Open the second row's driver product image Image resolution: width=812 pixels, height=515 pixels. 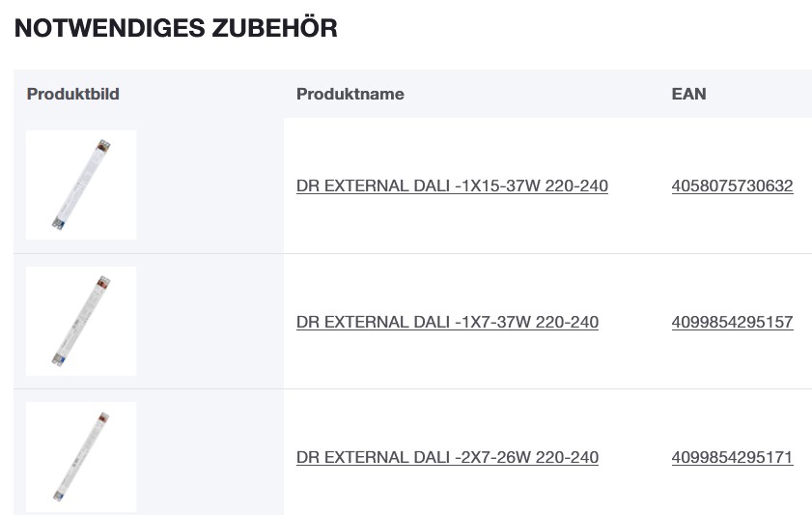[81, 321]
